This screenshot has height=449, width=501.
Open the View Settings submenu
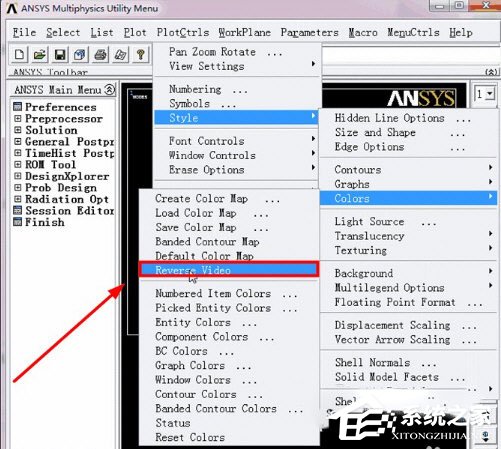click(x=237, y=66)
